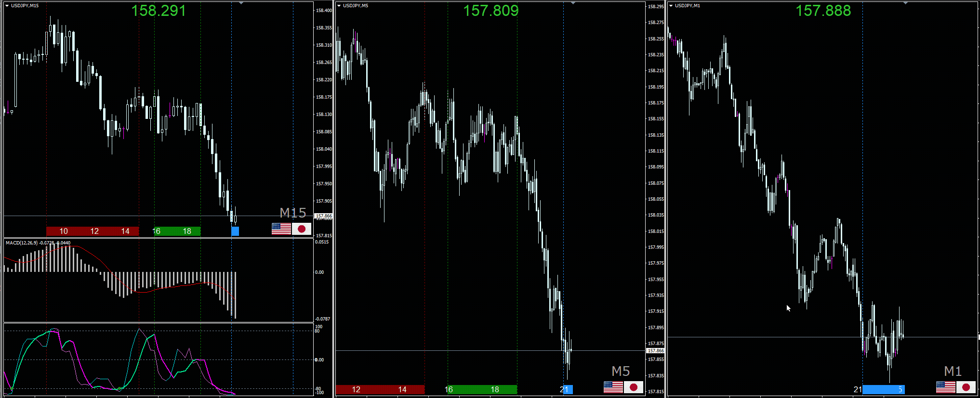Click the 157.866 current price tag on M5 scale
This screenshot has width=980, height=398.
(x=656, y=351)
